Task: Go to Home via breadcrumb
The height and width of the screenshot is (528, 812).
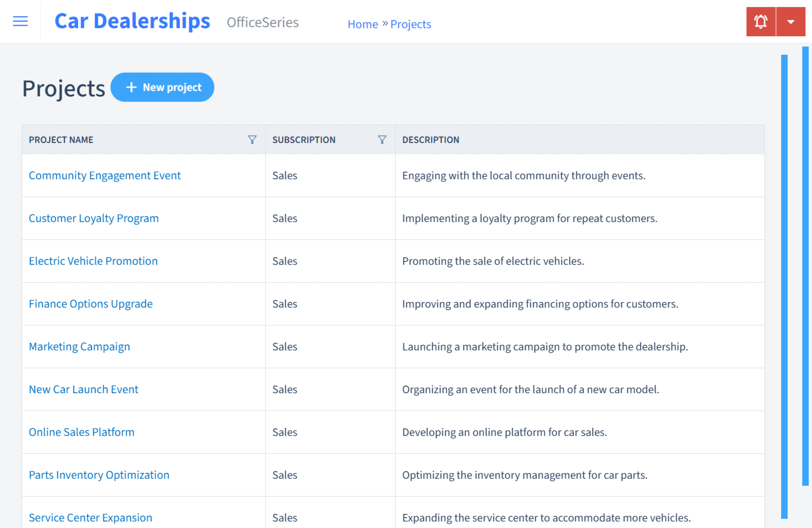Action: (363, 24)
